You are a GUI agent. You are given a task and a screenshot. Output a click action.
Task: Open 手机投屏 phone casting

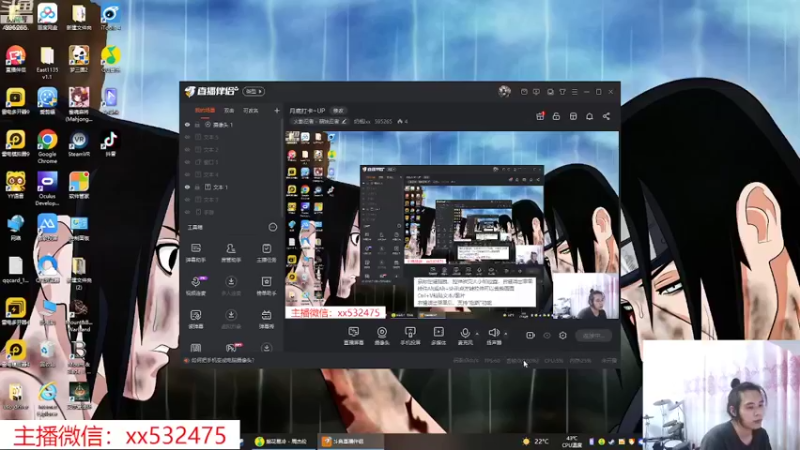[x=410, y=336]
